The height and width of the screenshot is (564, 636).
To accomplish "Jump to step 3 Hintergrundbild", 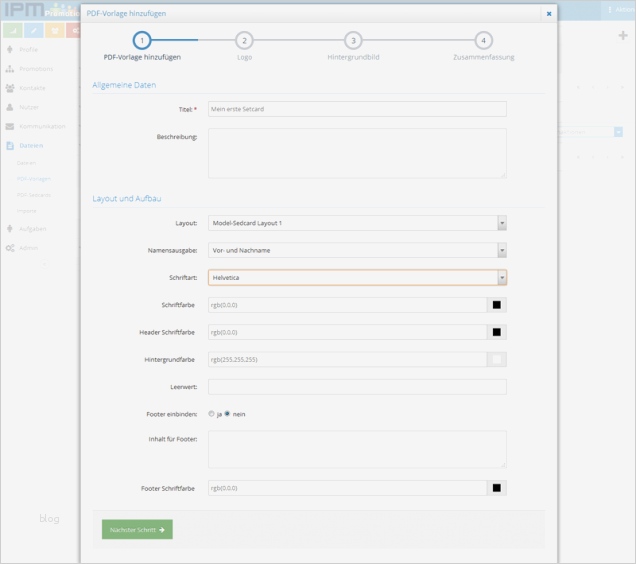I will (x=353, y=41).
